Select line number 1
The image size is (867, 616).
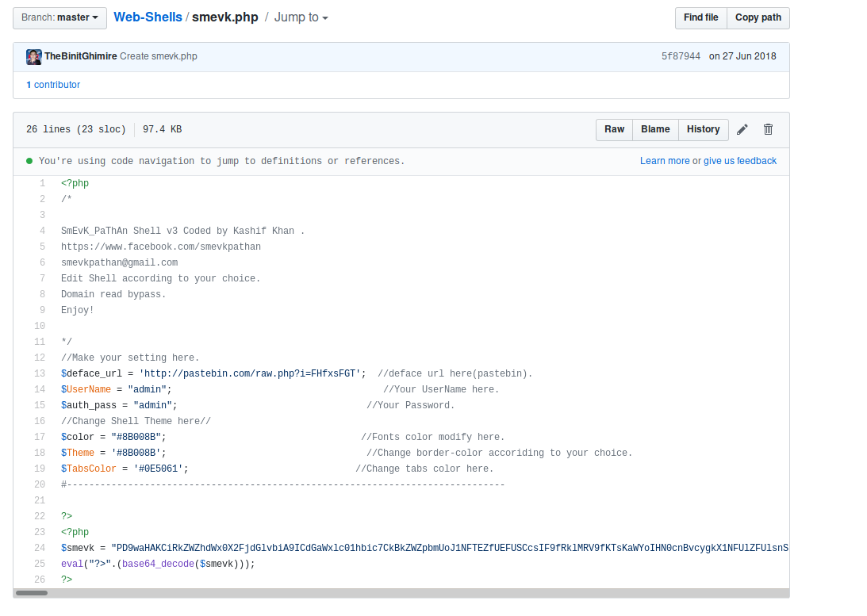(42, 183)
